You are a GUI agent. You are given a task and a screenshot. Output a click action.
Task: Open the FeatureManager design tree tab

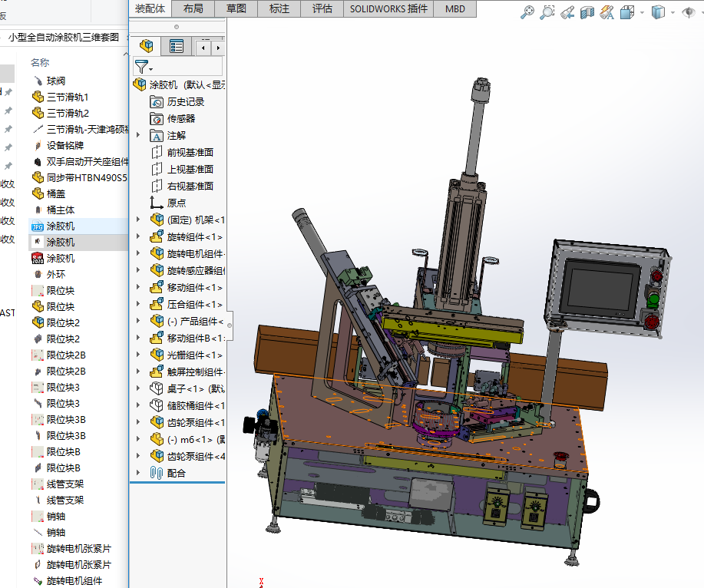(x=147, y=47)
